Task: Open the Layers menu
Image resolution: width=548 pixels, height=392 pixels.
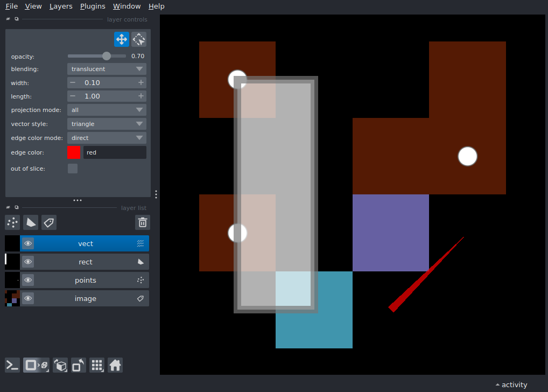Action: click(x=60, y=6)
